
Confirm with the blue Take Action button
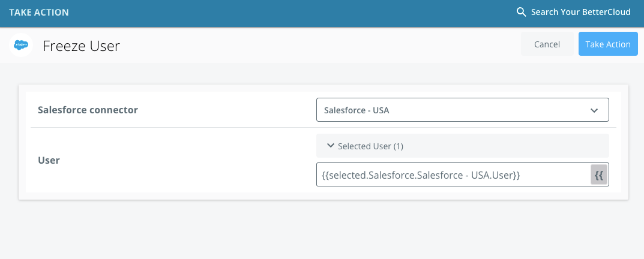pos(608,44)
